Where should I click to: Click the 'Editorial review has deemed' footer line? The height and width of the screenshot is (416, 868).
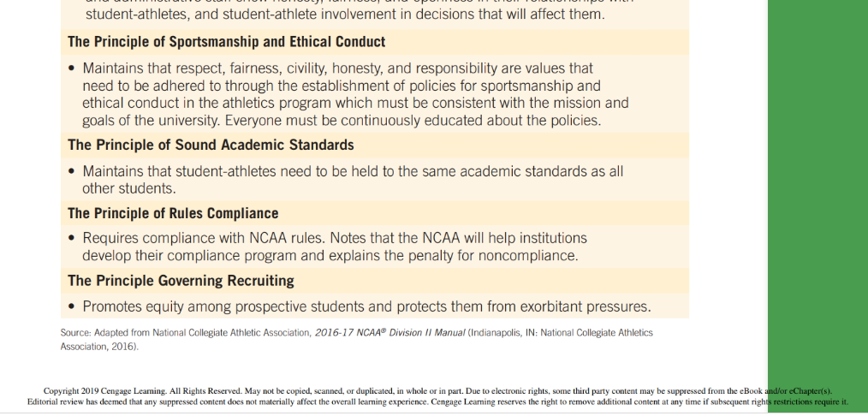[437, 402]
